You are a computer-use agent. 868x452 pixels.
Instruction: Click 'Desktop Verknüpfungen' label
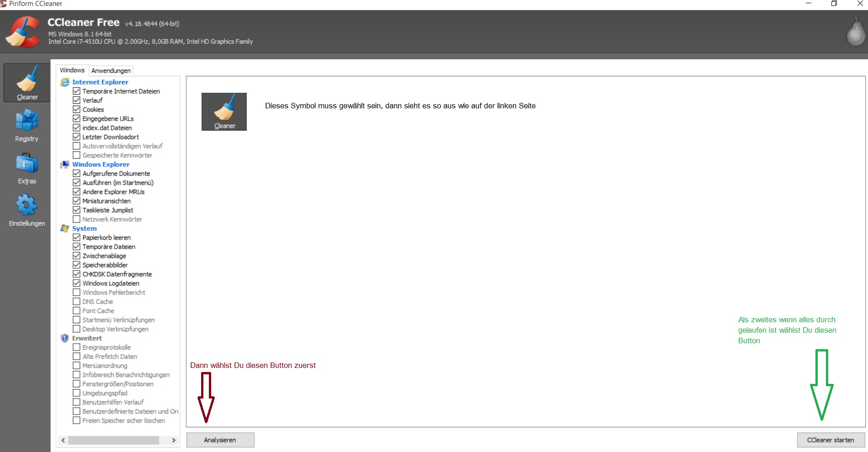pos(115,329)
